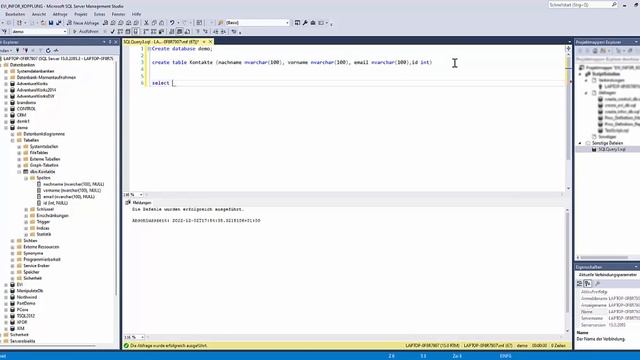Close the SQLQuery3.sql tab with its X
The height and width of the screenshot is (360, 640).
pyautogui.click(x=211, y=42)
